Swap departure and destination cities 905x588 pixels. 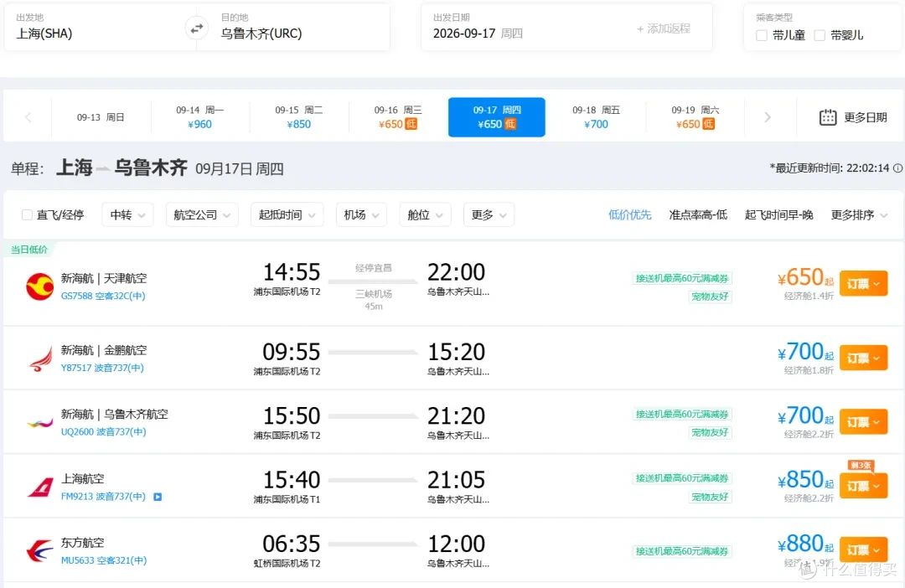pyautogui.click(x=197, y=28)
